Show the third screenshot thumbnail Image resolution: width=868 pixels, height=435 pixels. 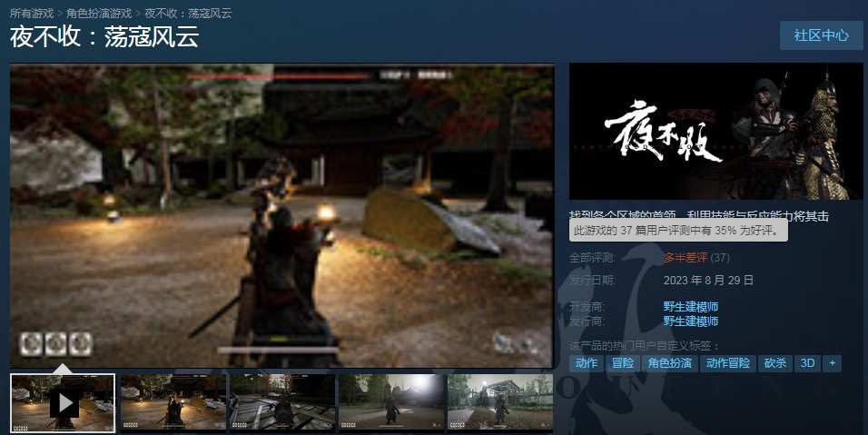[x=281, y=402]
